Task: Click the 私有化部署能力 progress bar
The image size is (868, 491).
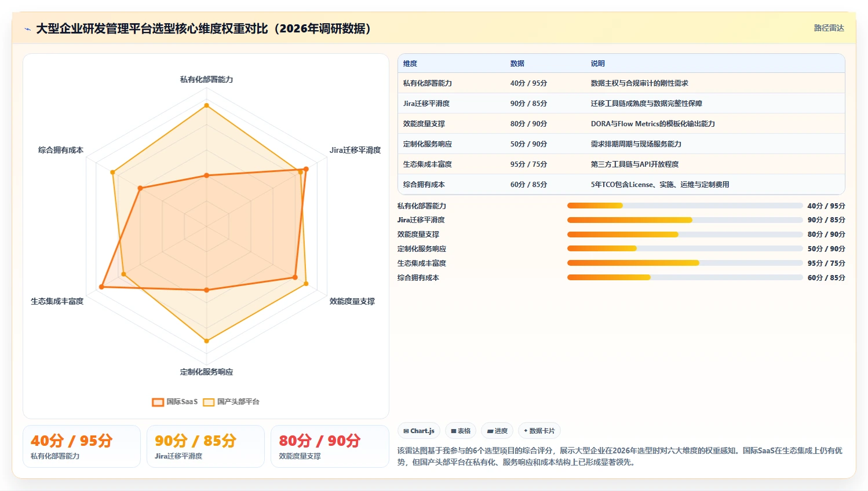Action: 685,206
